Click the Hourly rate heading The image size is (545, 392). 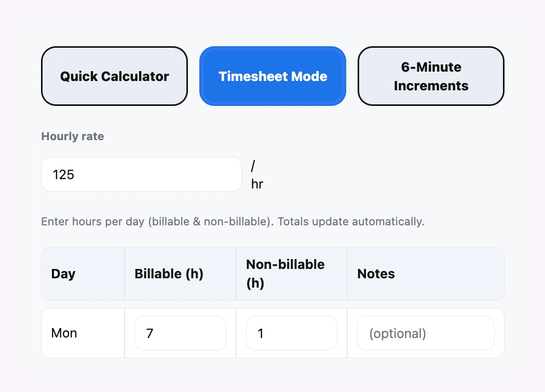click(x=72, y=136)
